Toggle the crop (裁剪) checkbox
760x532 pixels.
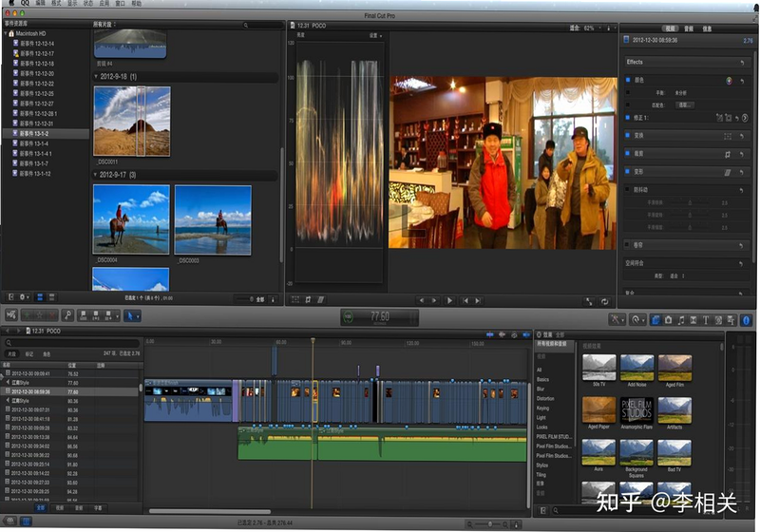point(628,153)
